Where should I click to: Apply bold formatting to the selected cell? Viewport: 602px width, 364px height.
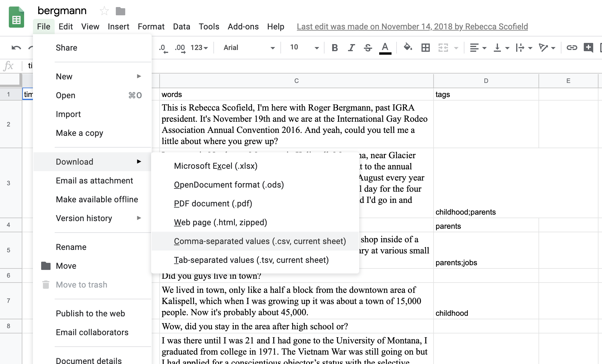335,47
